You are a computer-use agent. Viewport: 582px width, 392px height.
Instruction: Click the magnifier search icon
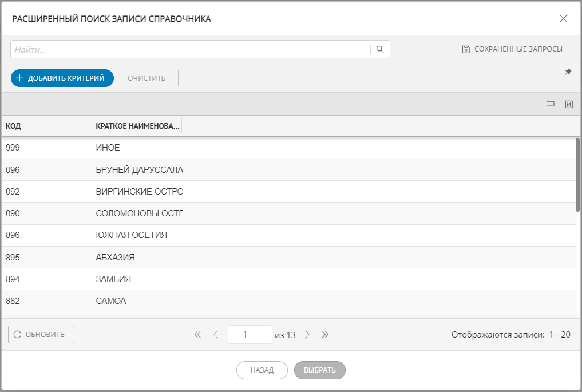pyautogui.click(x=380, y=49)
